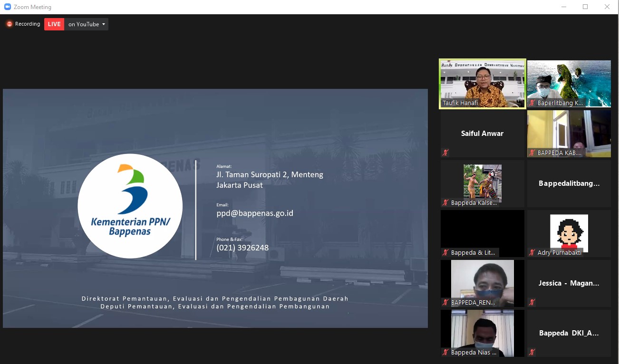The height and width of the screenshot is (364, 619).
Task: Click muted mic icon on Saiful Anwar tile
Action: tap(445, 153)
